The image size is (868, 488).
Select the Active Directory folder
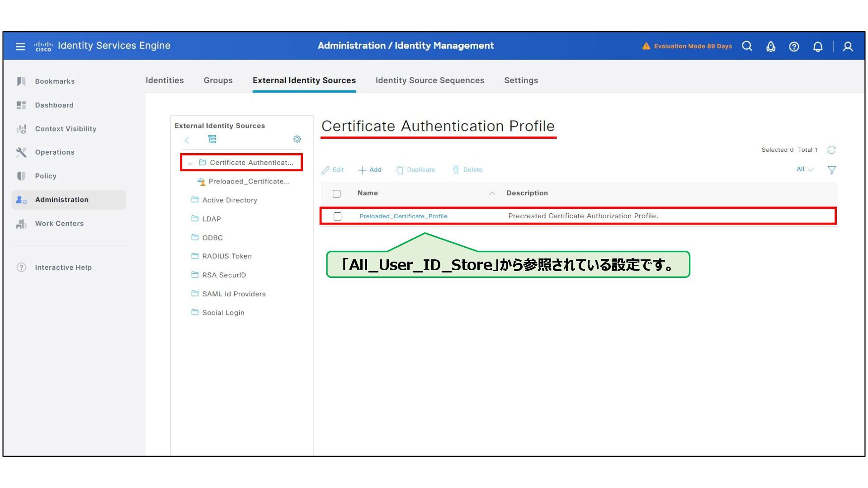(x=229, y=200)
